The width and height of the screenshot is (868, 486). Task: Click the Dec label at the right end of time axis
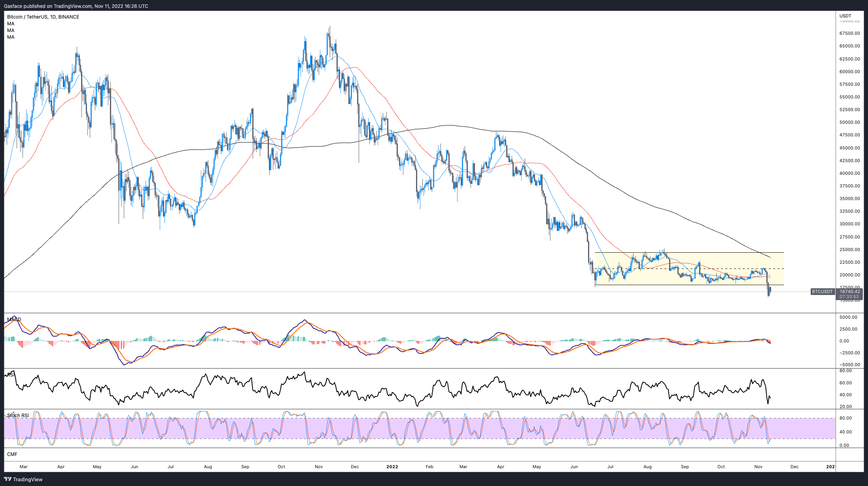pyautogui.click(x=794, y=467)
